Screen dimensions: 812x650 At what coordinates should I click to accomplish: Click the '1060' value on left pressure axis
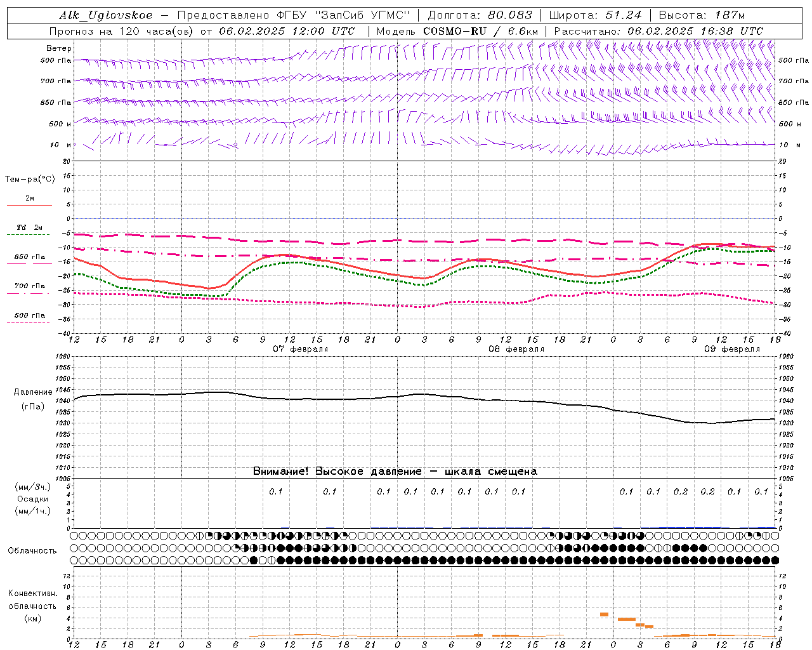click(x=63, y=357)
